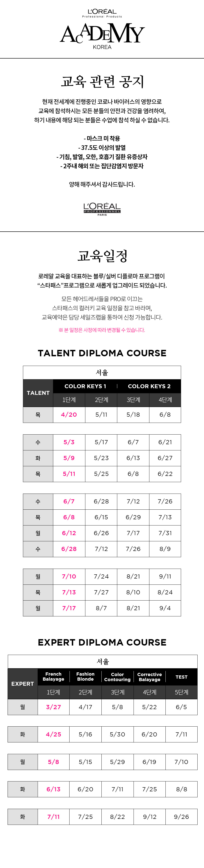Select the Fashion Blonde column header
Viewport: 204px width, 868px height.
point(86,677)
